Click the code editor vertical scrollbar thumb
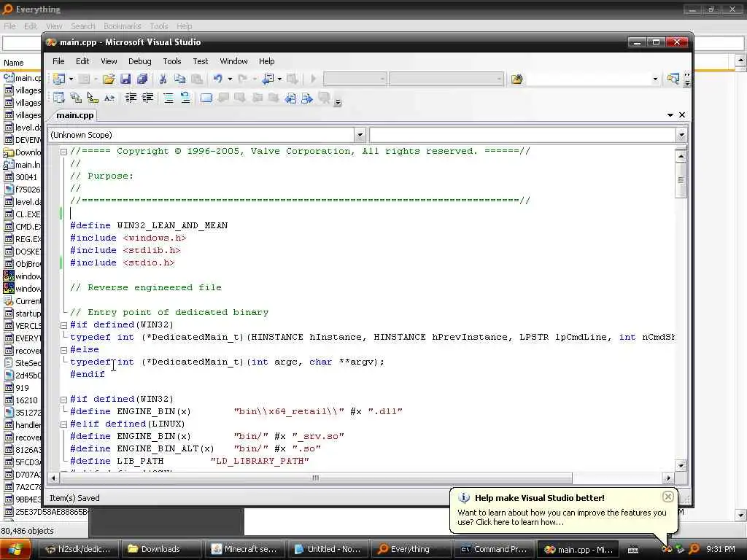 pos(681,180)
